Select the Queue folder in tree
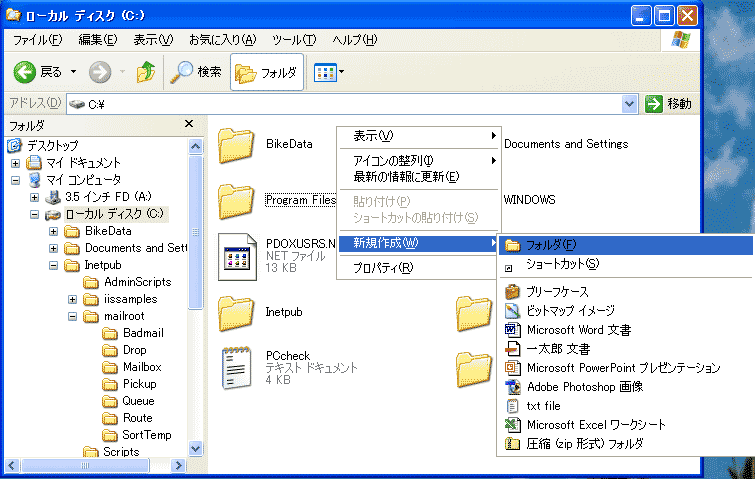The image size is (755, 479). click(138, 401)
